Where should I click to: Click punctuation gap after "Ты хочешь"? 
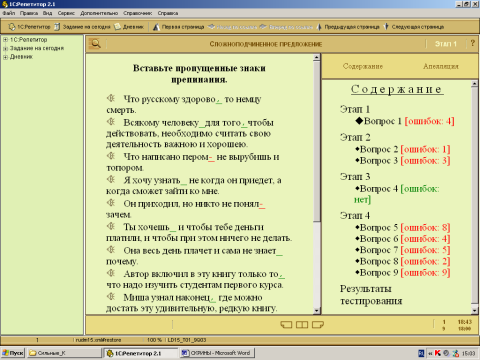(x=173, y=228)
